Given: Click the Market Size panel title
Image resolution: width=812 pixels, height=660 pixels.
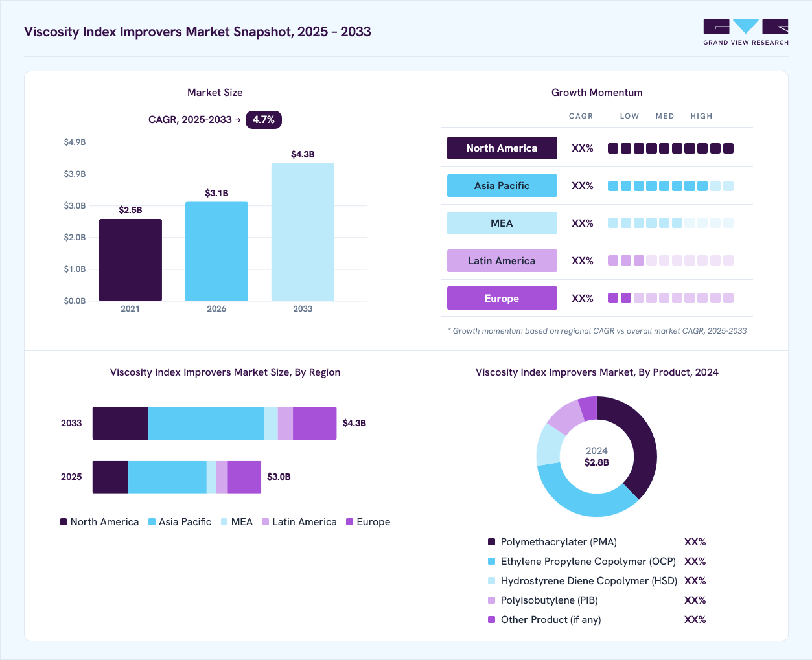Looking at the screenshot, I should (215, 93).
